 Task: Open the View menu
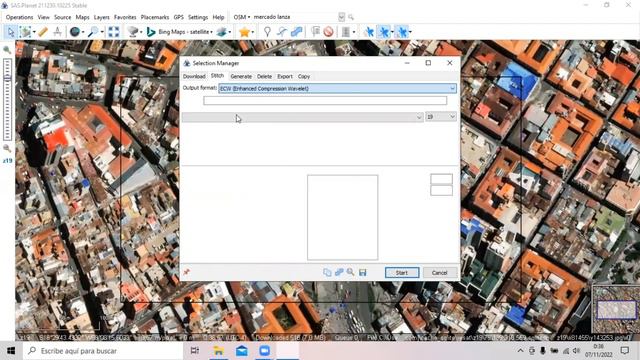(43, 17)
